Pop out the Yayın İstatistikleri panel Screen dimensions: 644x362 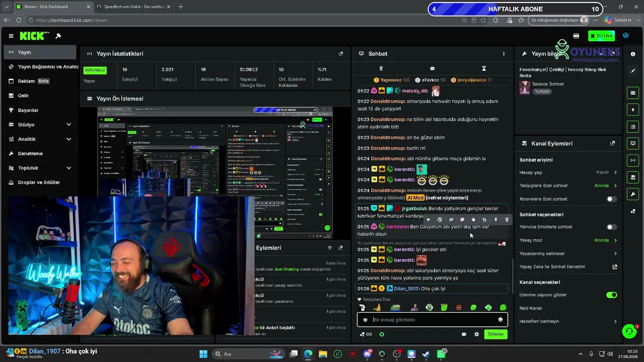click(x=341, y=54)
